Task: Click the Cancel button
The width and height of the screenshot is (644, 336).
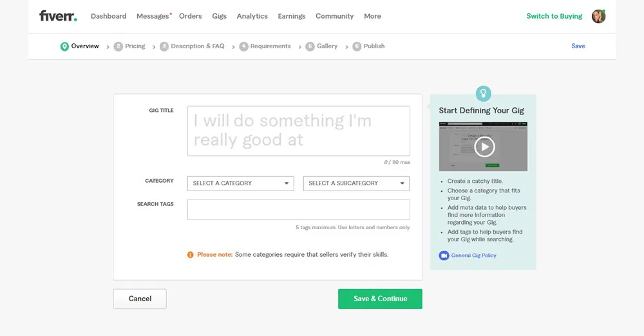Action: click(x=140, y=299)
